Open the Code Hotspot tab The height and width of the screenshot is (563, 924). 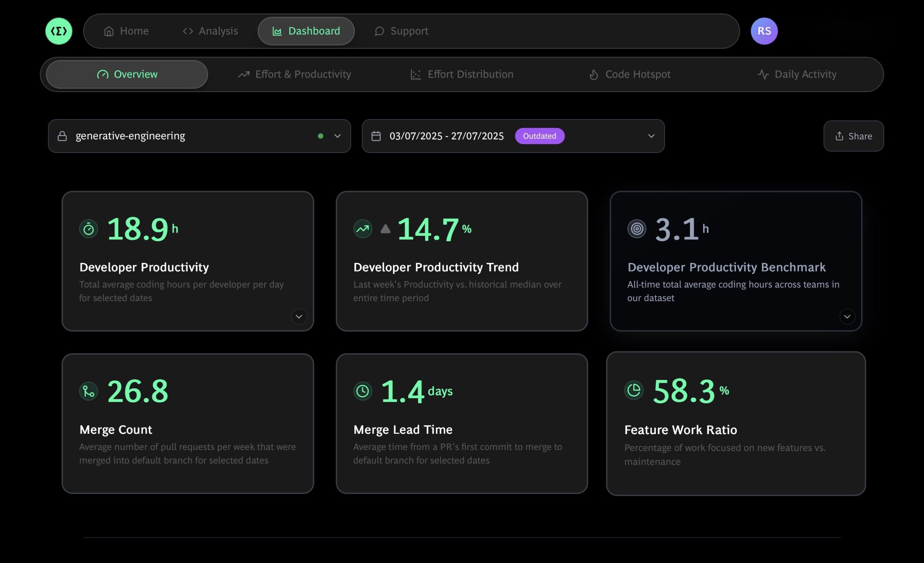click(629, 74)
